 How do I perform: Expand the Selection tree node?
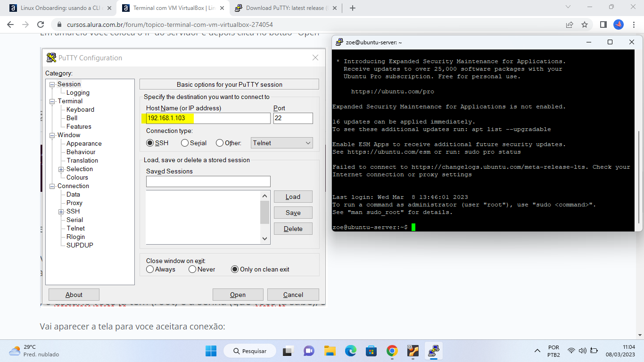pyautogui.click(x=61, y=169)
